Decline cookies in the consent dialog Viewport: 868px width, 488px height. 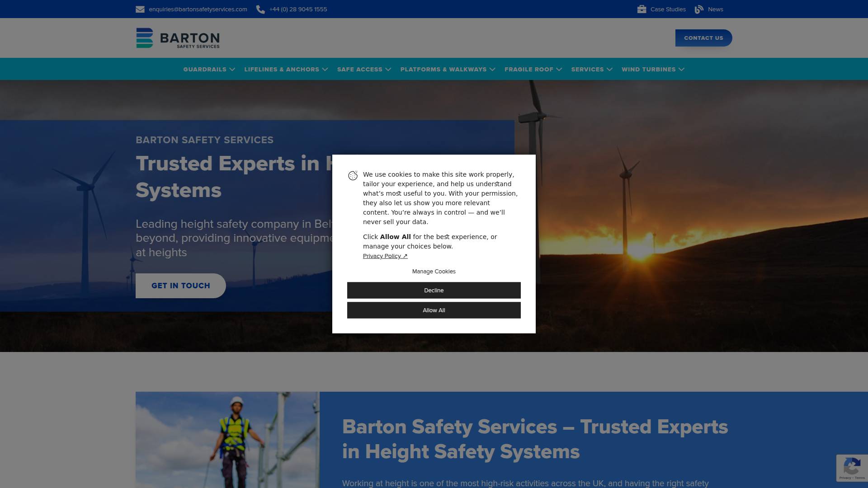434,290
